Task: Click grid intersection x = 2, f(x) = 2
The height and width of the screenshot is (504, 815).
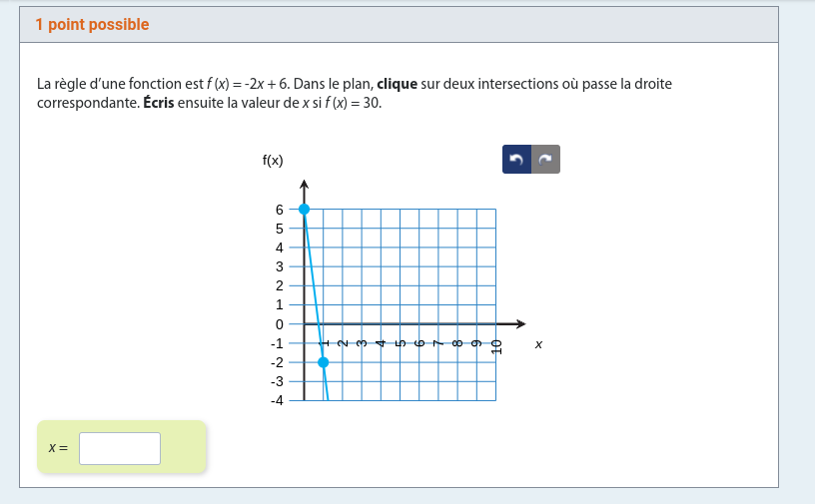Action: point(342,285)
